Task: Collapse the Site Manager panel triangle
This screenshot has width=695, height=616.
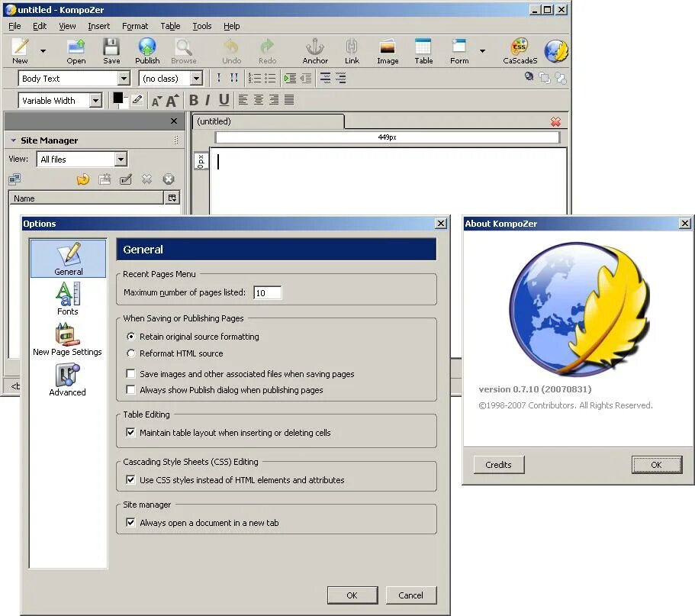Action: point(13,140)
